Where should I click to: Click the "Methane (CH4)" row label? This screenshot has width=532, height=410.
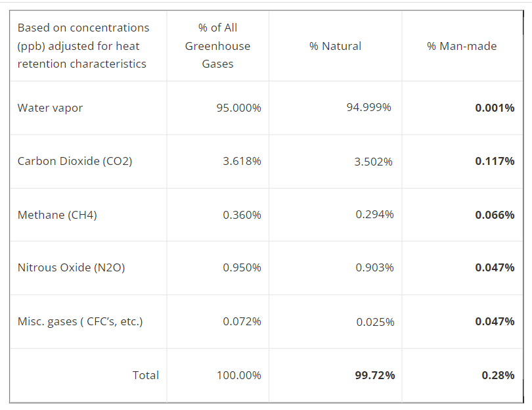click(x=57, y=215)
